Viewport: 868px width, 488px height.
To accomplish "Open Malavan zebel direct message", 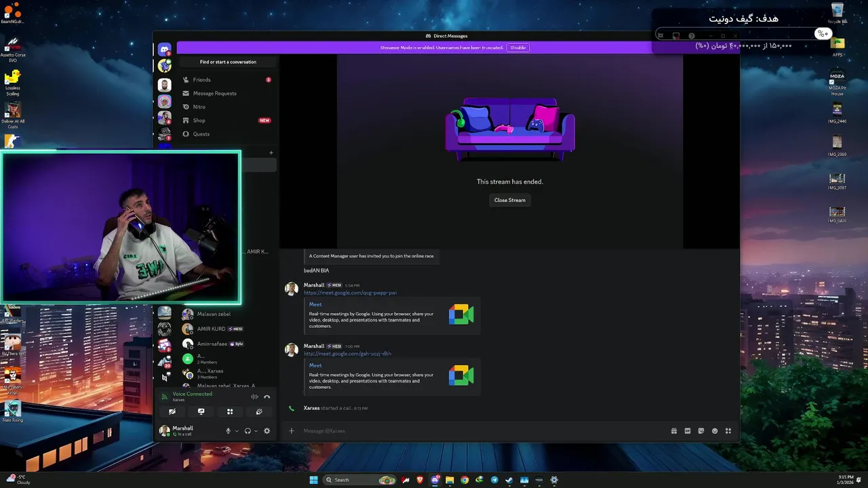I will coord(228,314).
